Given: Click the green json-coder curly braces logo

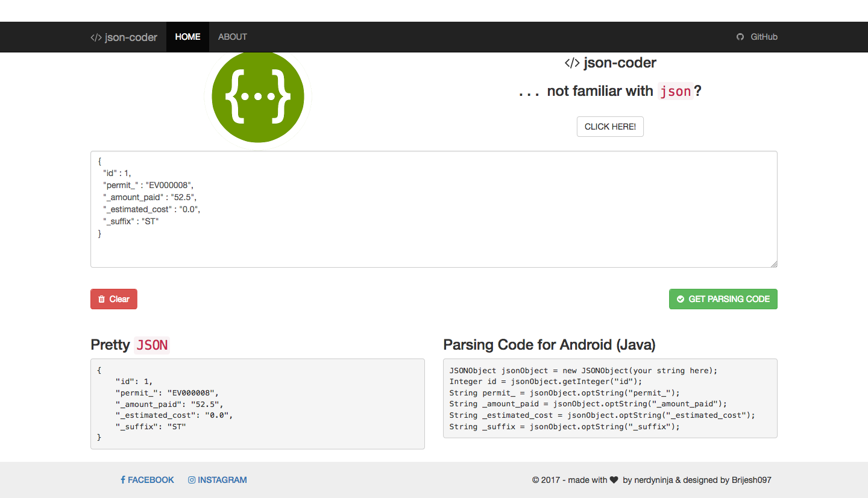Looking at the screenshot, I should 257,96.
